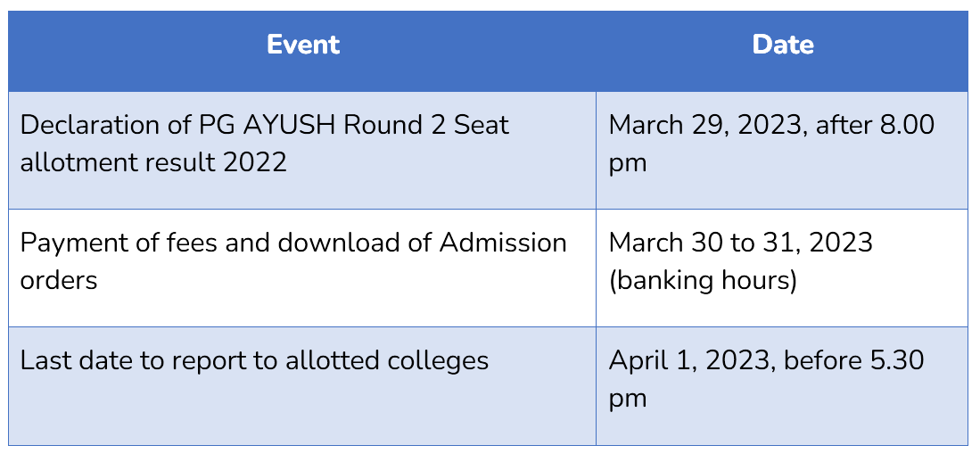The height and width of the screenshot is (462, 980).
Task: Select Last date to report event cell
Action: pyautogui.click(x=302, y=385)
